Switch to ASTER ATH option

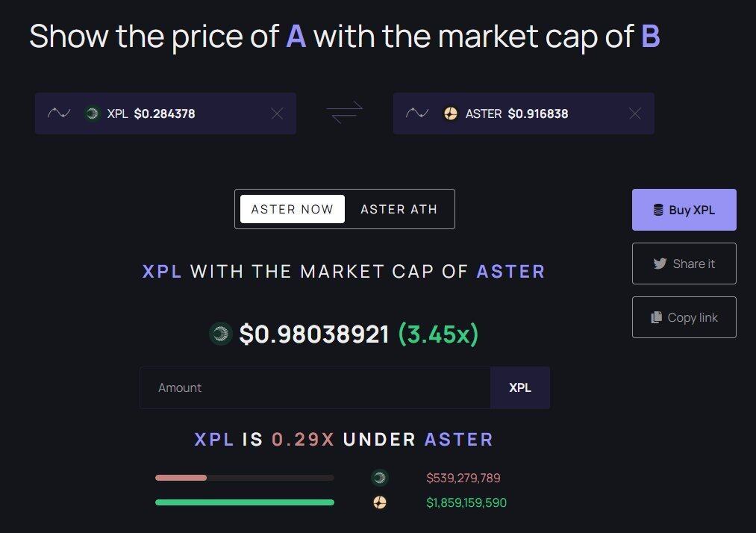pyautogui.click(x=399, y=209)
